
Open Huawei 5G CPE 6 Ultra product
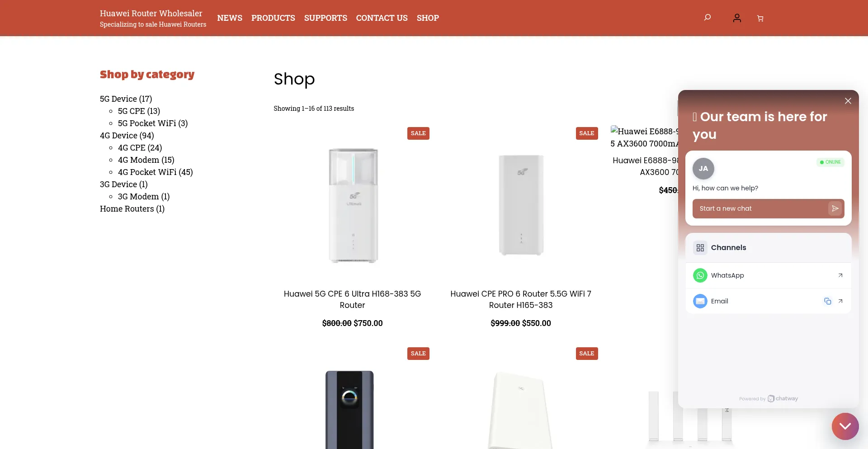(353, 299)
